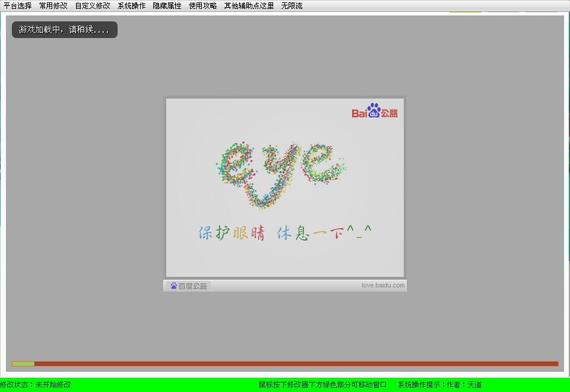Open the love.baidu.com link
The height and width of the screenshot is (392, 570).
pos(383,285)
